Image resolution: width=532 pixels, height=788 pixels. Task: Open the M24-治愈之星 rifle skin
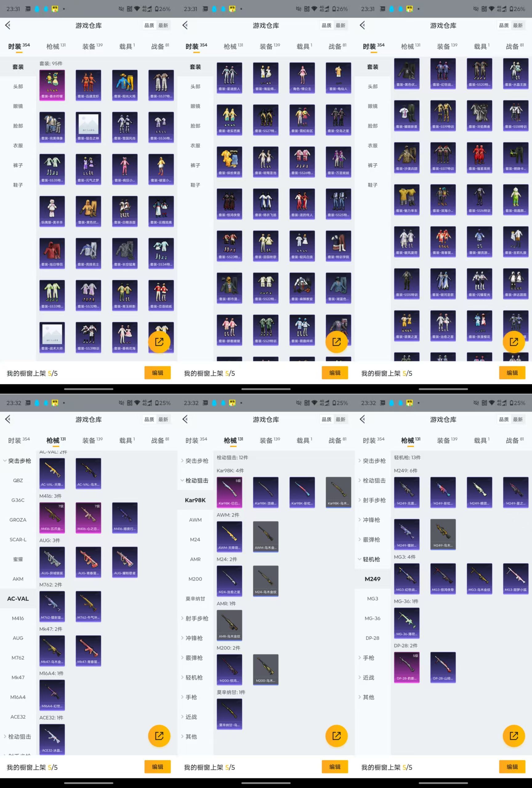click(229, 581)
